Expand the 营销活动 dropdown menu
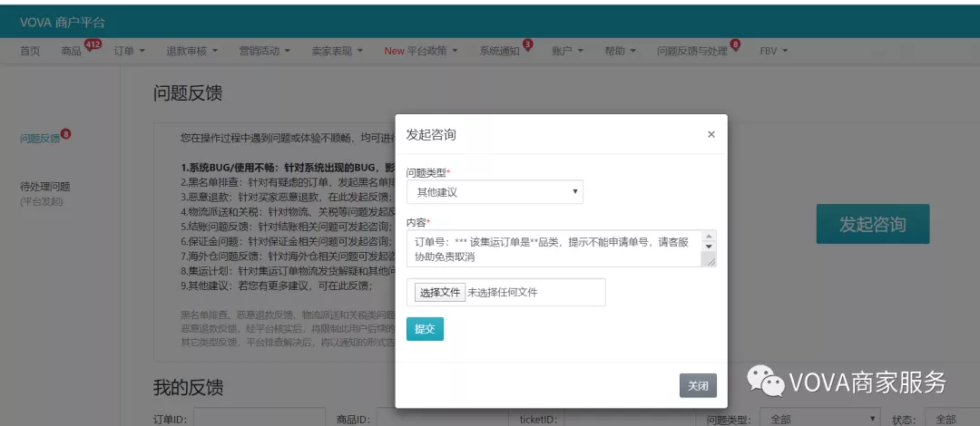 (x=264, y=52)
